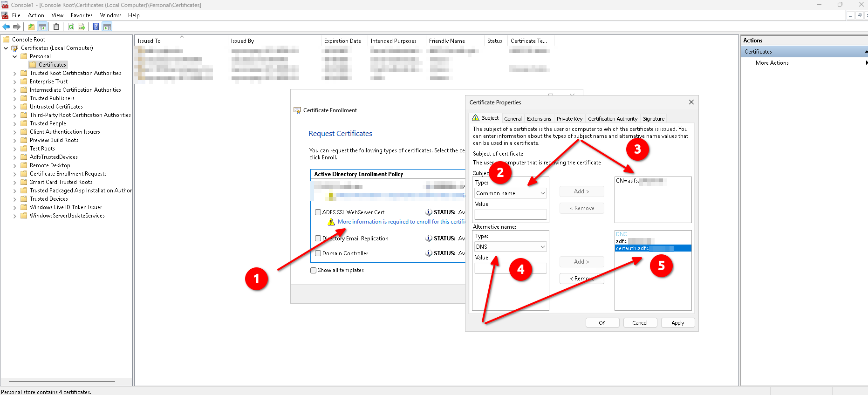Switch to the Private Key tab

(569, 119)
